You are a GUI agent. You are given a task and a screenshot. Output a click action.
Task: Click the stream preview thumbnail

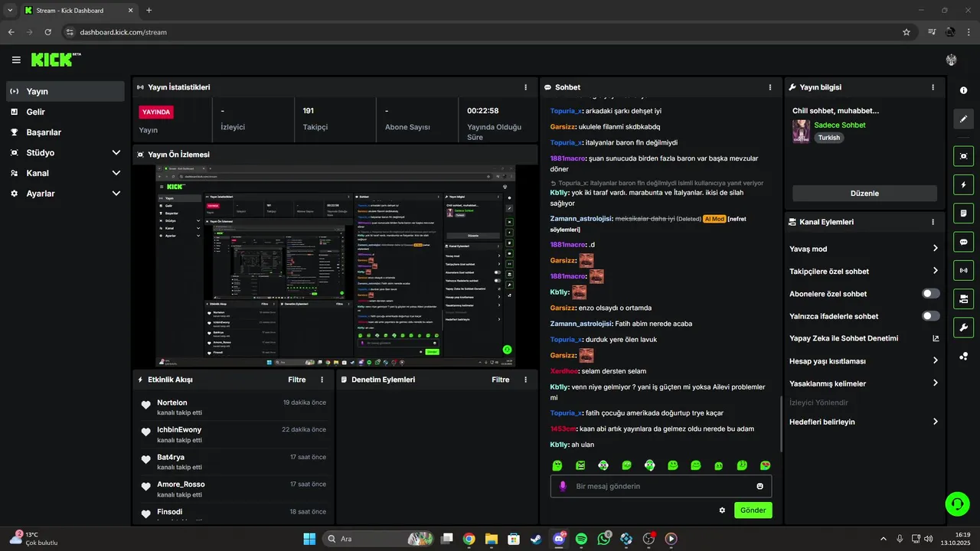coord(335,266)
